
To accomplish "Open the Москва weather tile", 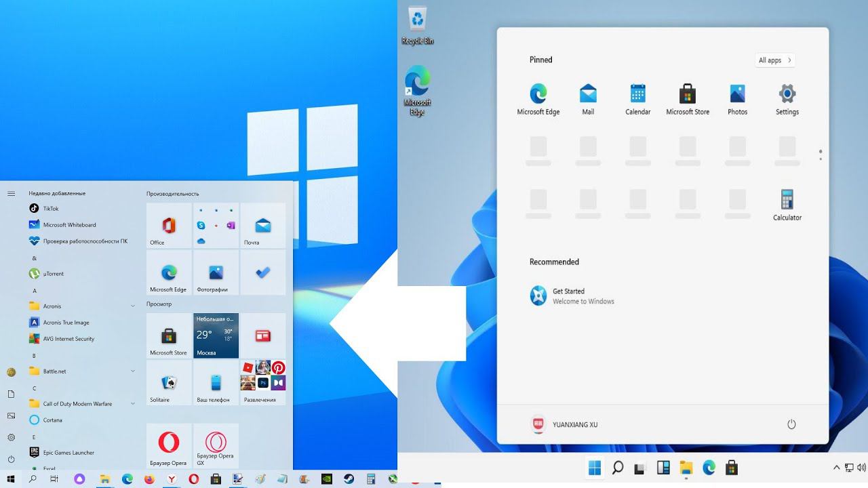I will pyautogui.click(x=216, y=335).
